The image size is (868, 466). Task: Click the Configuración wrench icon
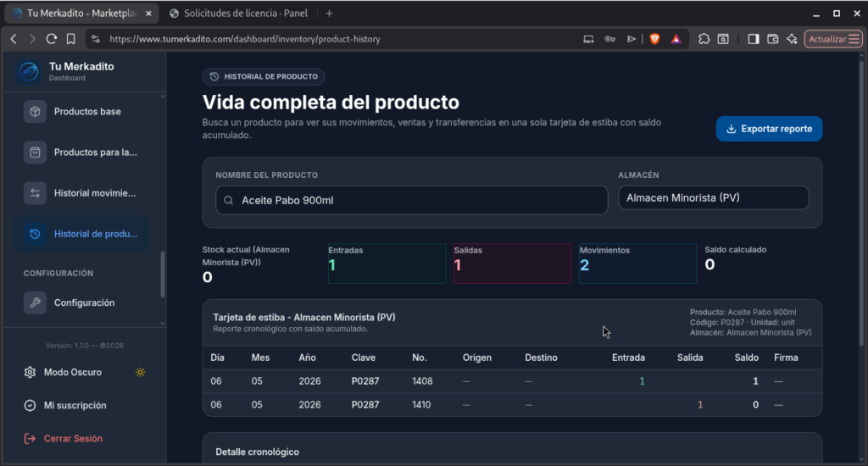pos(35,302)
